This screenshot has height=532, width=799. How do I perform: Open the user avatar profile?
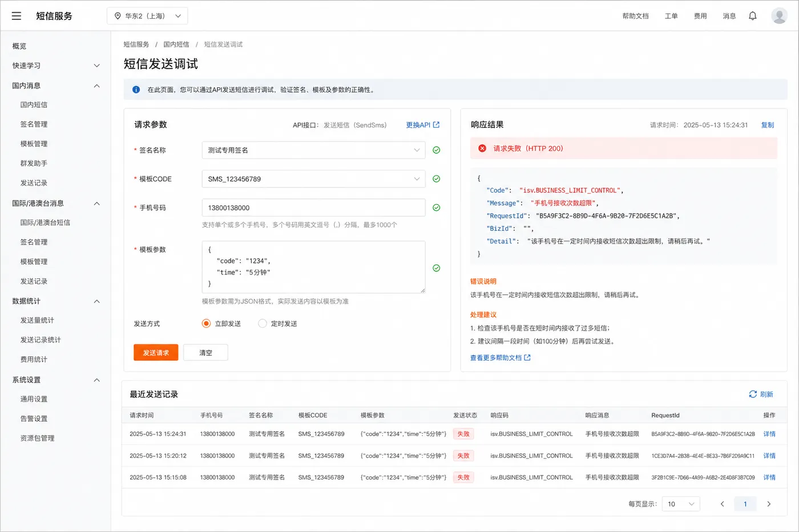pos(779,15)
